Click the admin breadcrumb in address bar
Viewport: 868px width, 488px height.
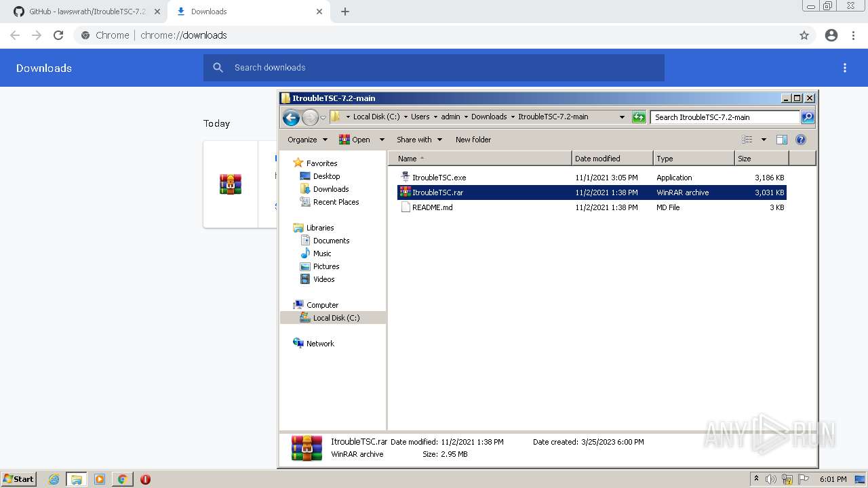click(450, 117)
